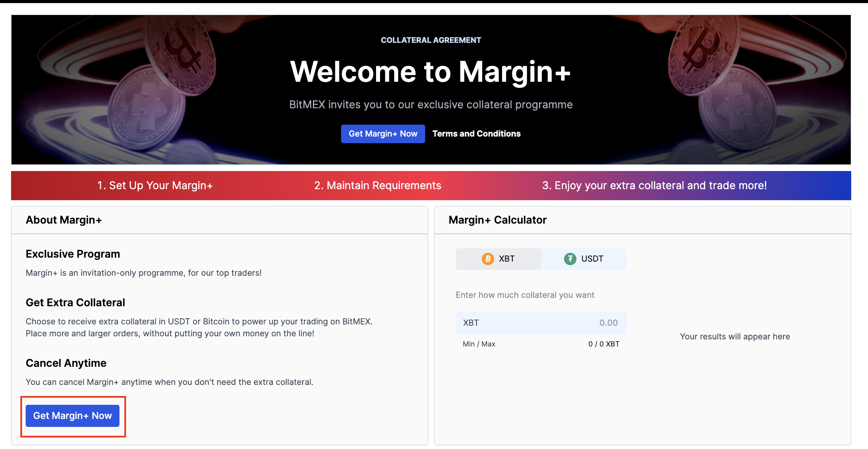
Task: Click the 0 / 0 XBT limit value
Action: 603,344
